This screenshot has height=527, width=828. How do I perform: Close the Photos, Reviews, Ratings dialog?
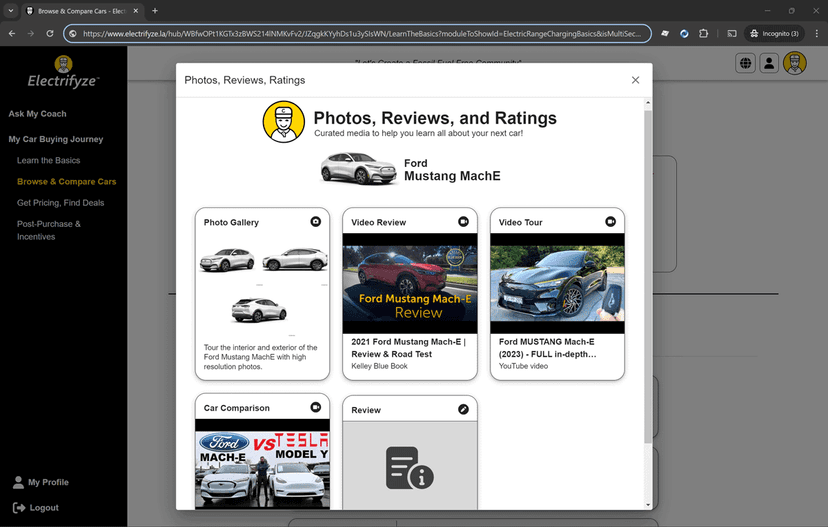[x=635, y=80]
